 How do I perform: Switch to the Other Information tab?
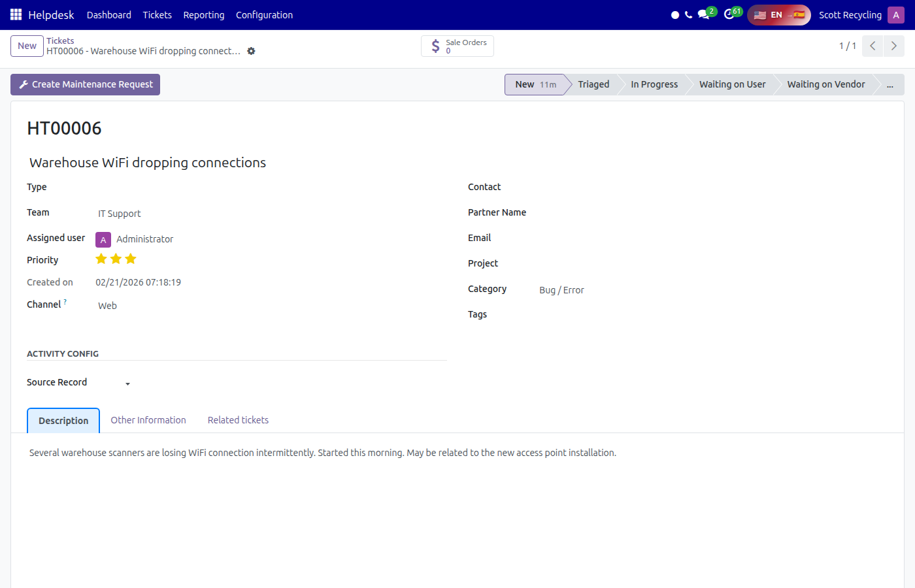[148, 420]
